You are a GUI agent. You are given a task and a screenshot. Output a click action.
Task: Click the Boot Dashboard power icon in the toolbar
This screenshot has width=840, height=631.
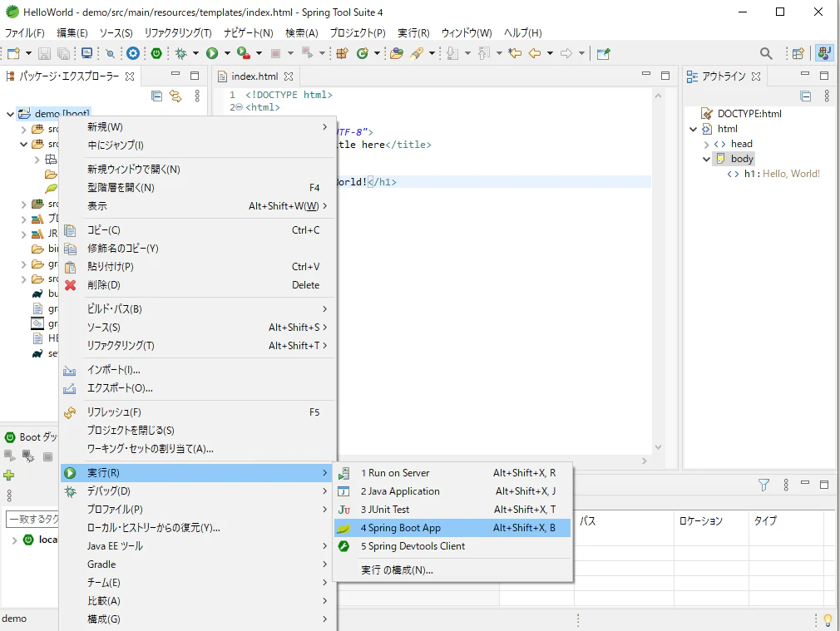(x=156, y=53)
